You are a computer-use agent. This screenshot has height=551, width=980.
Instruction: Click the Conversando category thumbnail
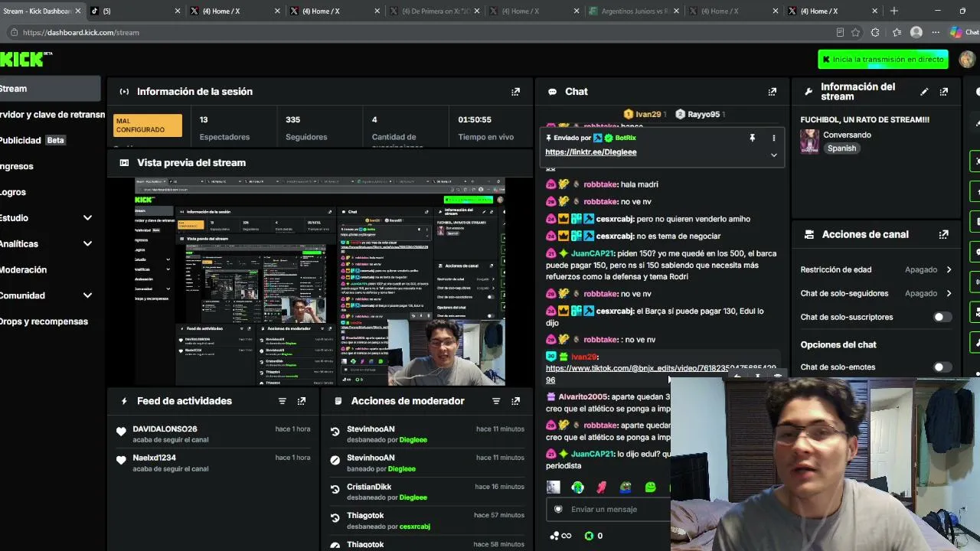tap(809, 142)
